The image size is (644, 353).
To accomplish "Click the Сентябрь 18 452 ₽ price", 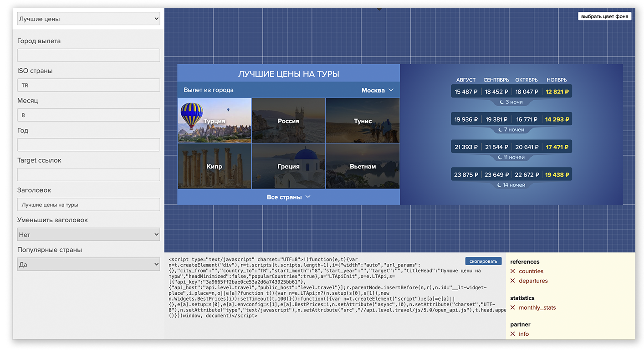I will 496,92.
